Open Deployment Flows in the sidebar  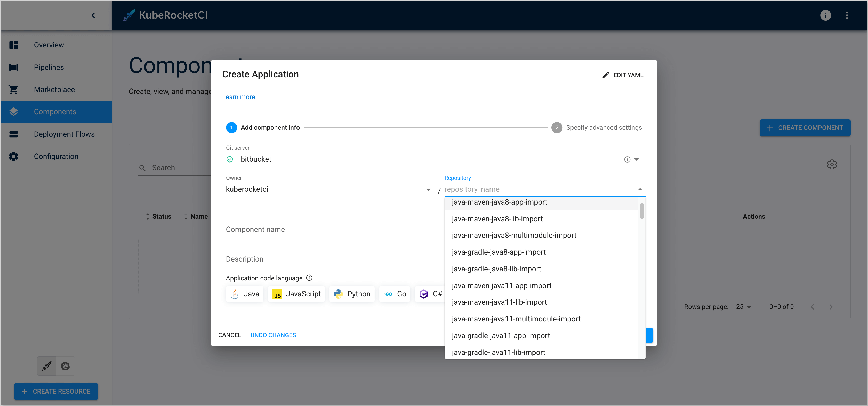[x=64, y=134]
